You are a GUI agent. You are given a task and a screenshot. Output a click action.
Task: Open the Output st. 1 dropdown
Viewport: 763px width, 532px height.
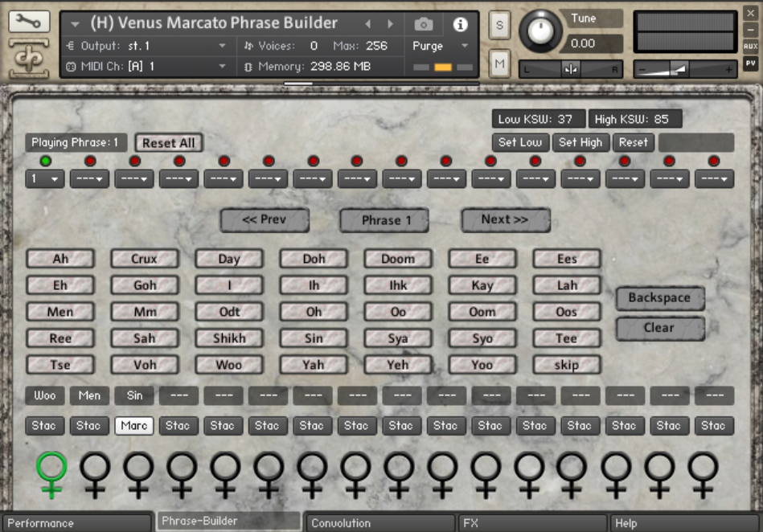[147, 46]
